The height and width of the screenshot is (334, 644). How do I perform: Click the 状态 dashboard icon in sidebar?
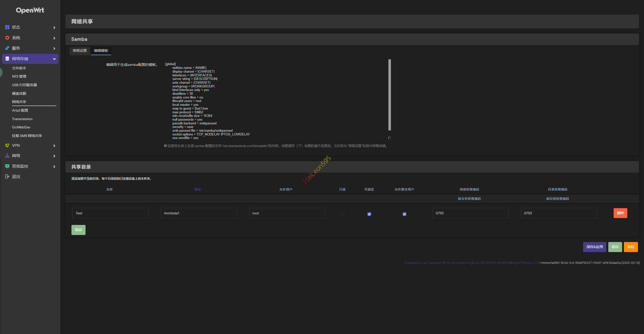click(7, 27)
